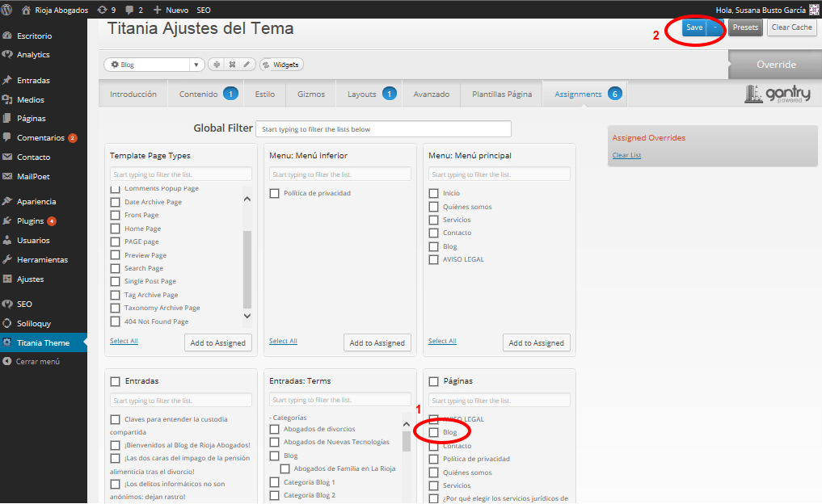Add to Assigned under Menú principal
This screenshot has height=504, width=822.
[x=537, y=342]
